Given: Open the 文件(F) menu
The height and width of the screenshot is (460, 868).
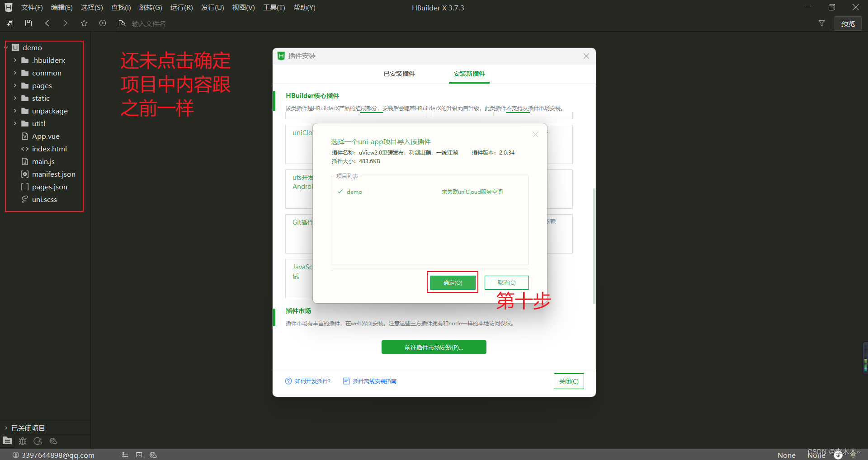Looking at the screenshot, I should click(32, 8).
